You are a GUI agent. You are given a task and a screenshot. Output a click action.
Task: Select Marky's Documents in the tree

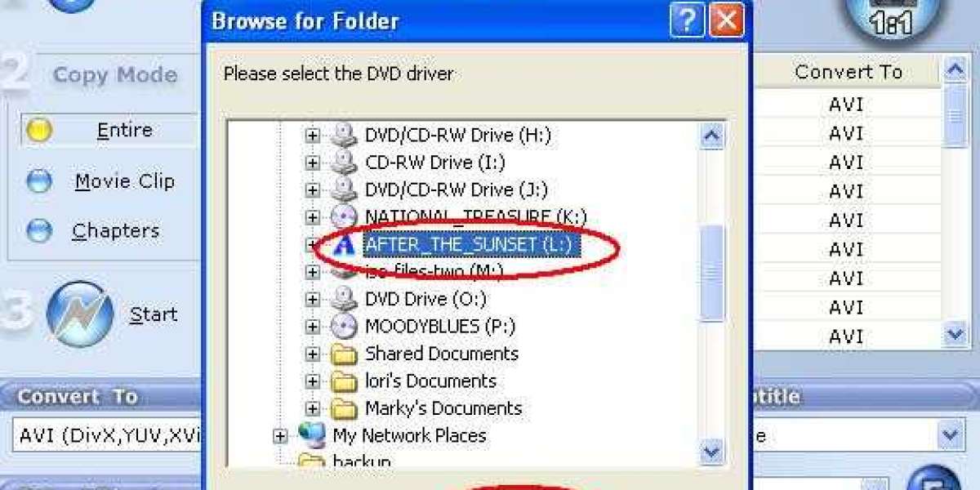tap(443, 408)
